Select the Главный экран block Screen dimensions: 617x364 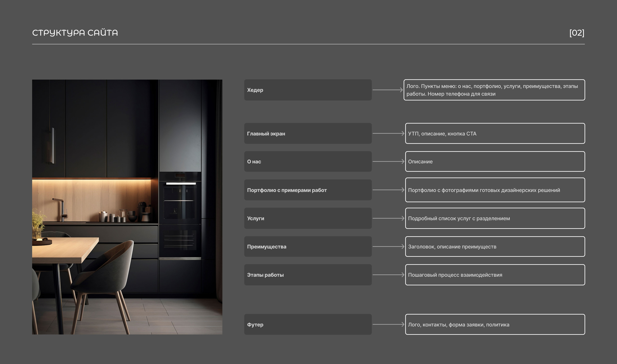[308, 133]
